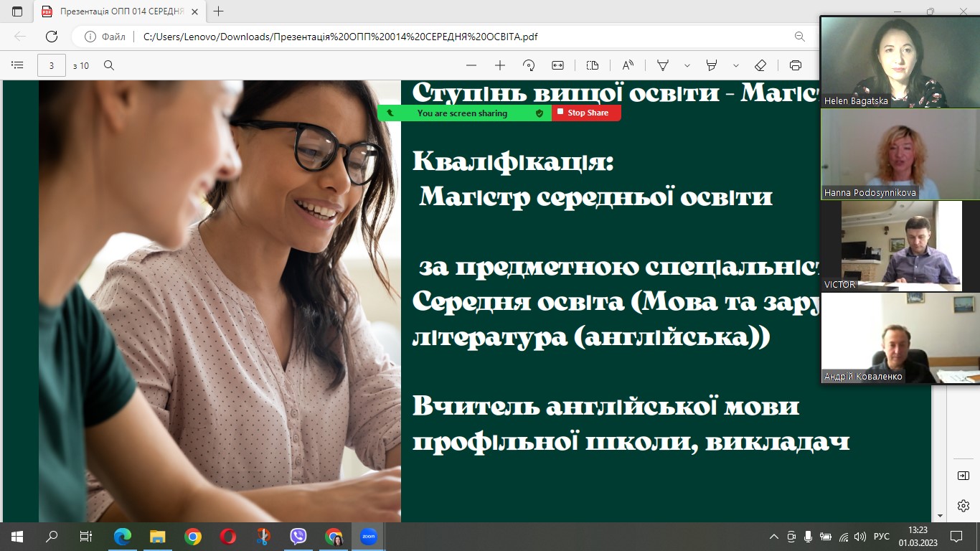Select the Highlight marker tool
The height and width of the screenshot is (551, 980).
(x=712, y=65)
